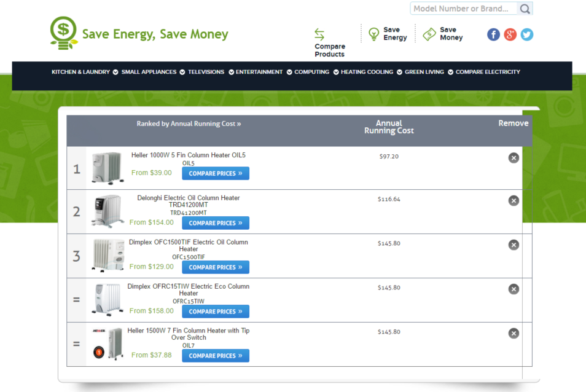Open the Facebook social icon

[x=493, y=34]
